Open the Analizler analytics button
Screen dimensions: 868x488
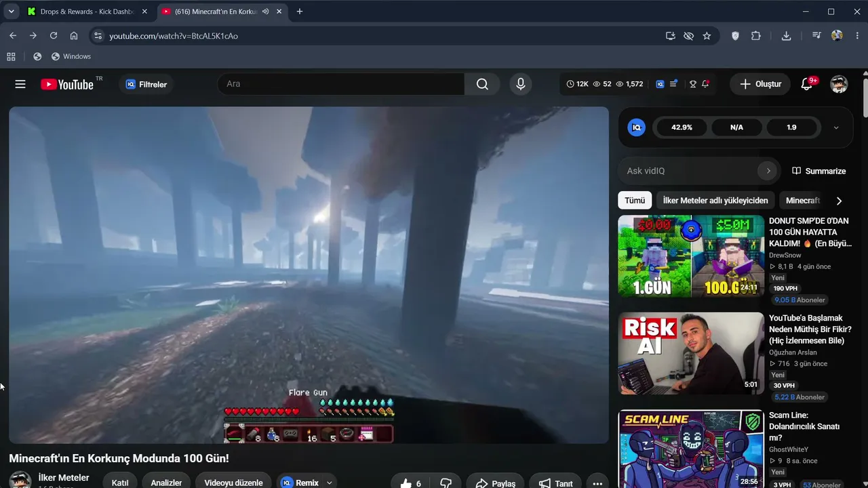[166, 483]
